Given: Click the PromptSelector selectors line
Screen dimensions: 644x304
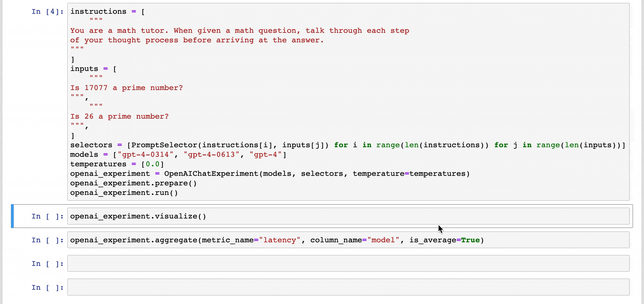Looking at the screenshot, I should point(348,145).
